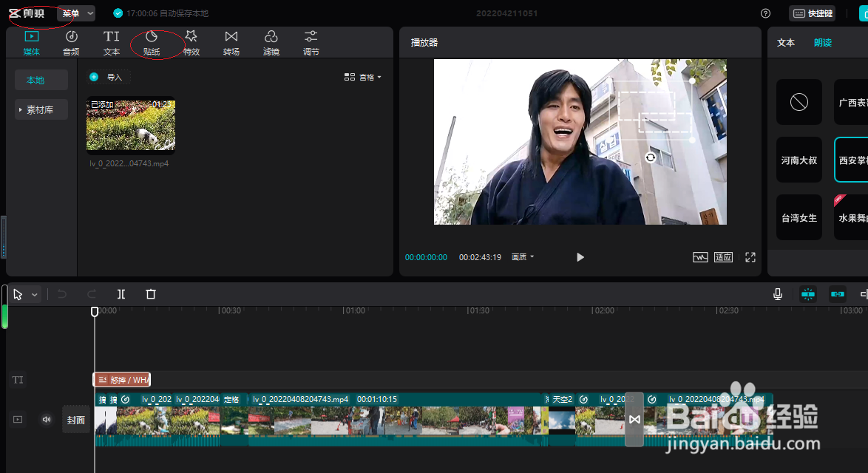
Task: Mute the video track audio
Action: (46, 419)
